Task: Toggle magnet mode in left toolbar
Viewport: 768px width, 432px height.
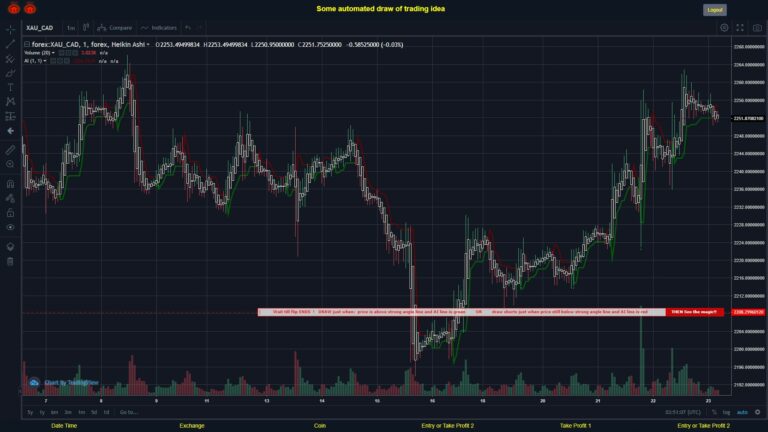Action: click(x=10, y=184)
